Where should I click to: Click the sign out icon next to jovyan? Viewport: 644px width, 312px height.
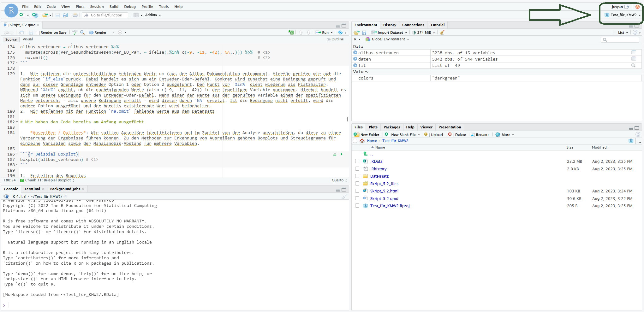click(x=627, y=7)
